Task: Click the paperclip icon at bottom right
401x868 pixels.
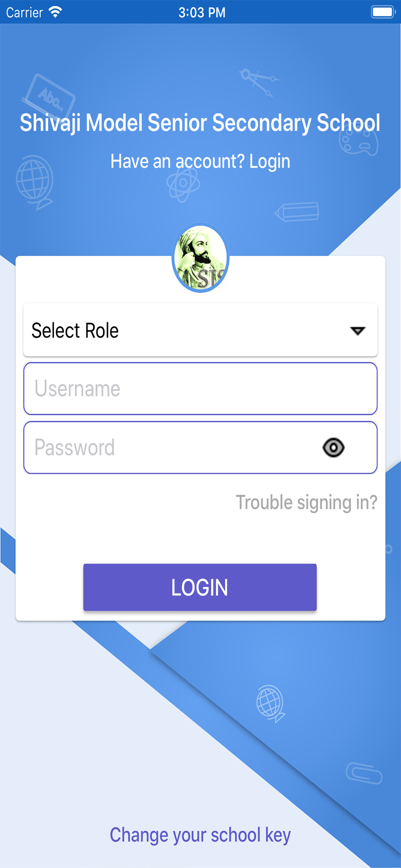Action: pos(364,773)
